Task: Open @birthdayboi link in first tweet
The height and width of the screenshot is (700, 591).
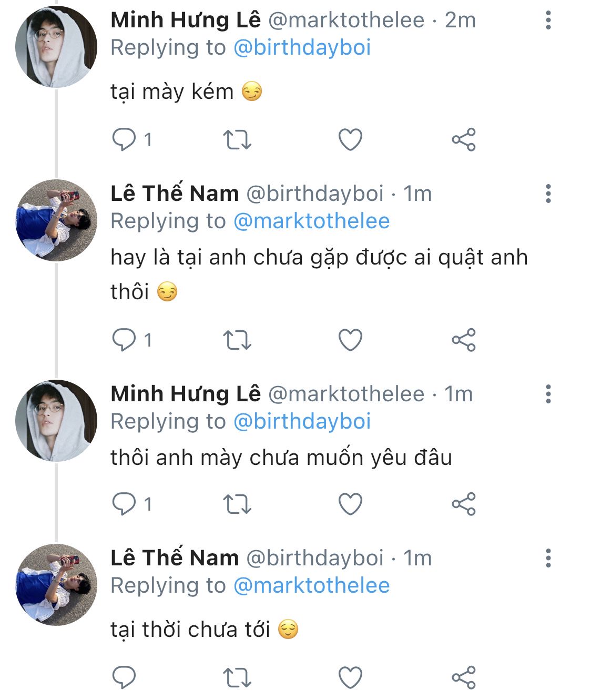Action: (302, 48)
